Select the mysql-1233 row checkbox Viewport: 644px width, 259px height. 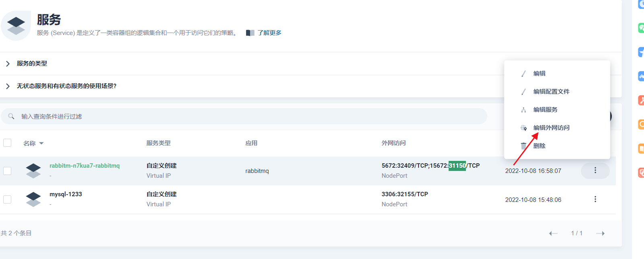7,199
